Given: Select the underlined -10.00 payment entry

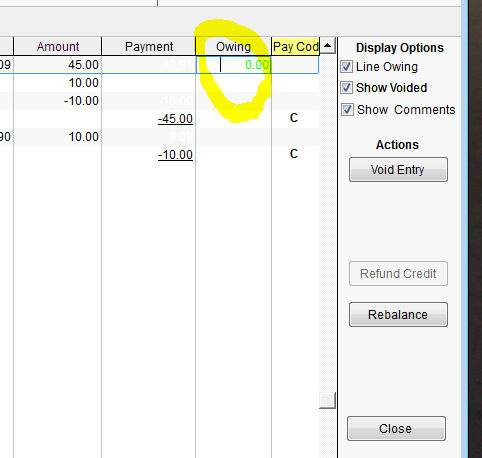Looking at the screenshot, I should pyautogui.click(x=175, y=155).
